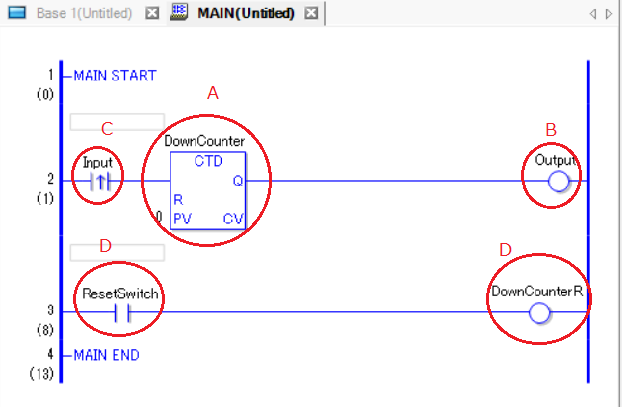Click rung 2 comment field
The width and height of the screenshot is (622, 407).
click(x=117, y=122)
